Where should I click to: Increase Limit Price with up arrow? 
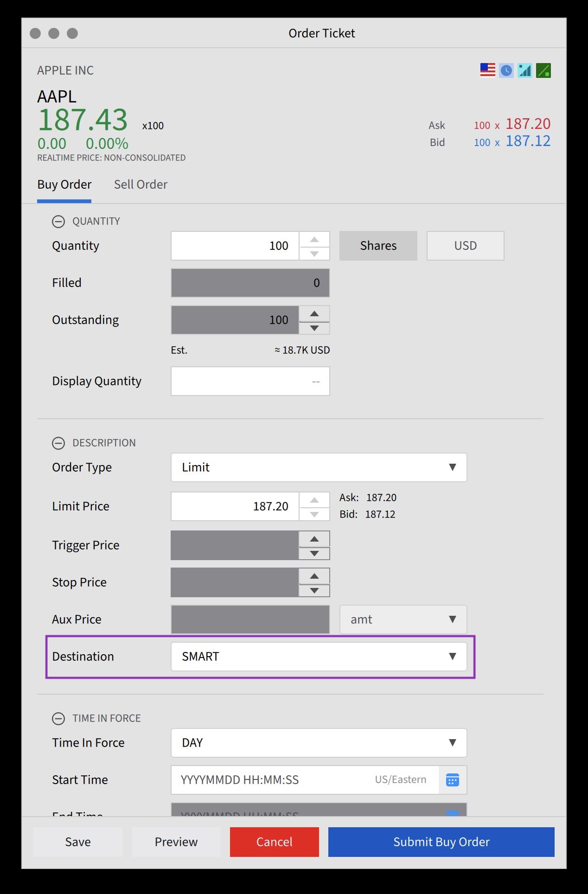coord(314,499)
